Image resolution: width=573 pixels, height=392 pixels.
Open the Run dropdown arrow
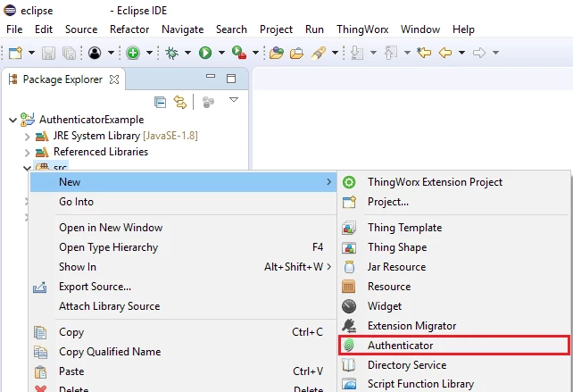pyautogui.click(x=221, y=53)
